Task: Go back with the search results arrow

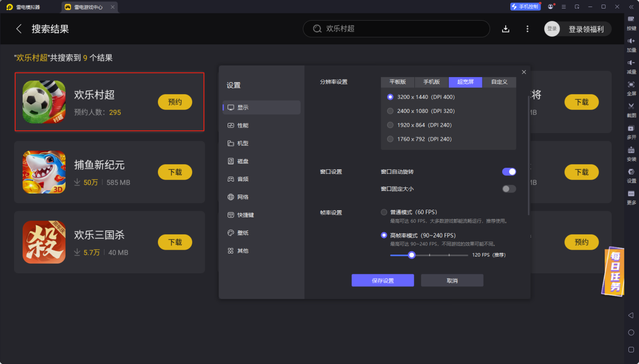Action: click(19, 29)
